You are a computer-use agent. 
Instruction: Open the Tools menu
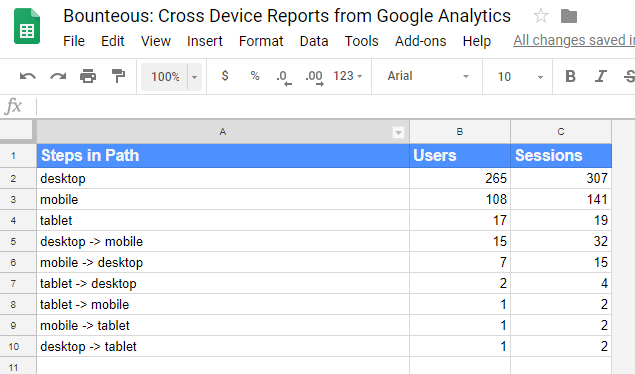point(362,41)
